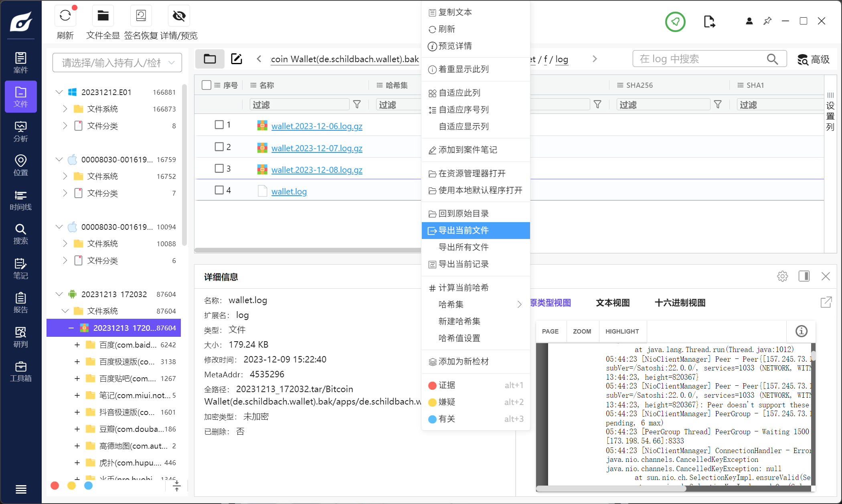Check the checkbox for wallet.log row
The height and width of the screenshot is (504, 842).
pyautogui.click(x=219, y=190)
